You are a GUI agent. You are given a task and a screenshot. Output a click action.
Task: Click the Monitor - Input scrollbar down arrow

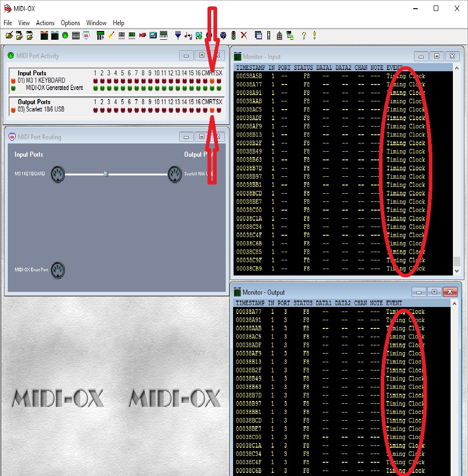click(457, 271)
